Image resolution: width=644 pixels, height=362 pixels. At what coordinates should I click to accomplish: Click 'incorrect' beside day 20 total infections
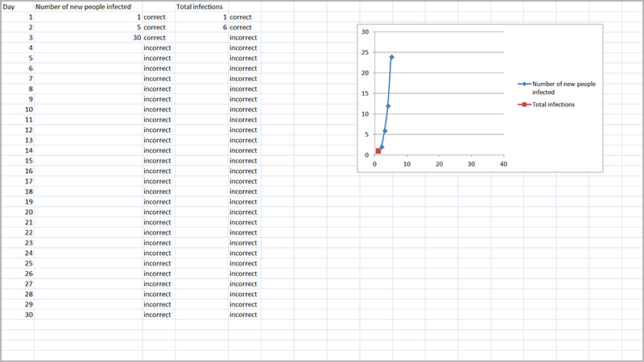point(243,212)
